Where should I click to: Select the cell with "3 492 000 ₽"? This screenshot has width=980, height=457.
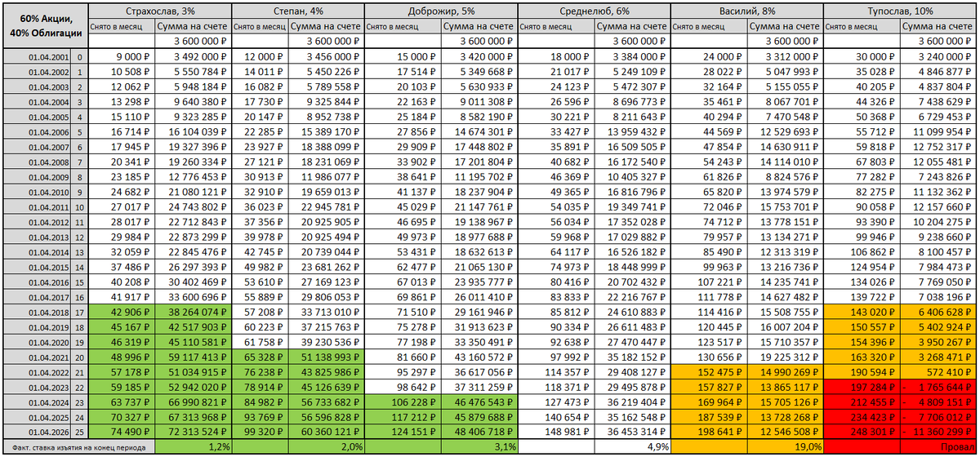point(194,56)
